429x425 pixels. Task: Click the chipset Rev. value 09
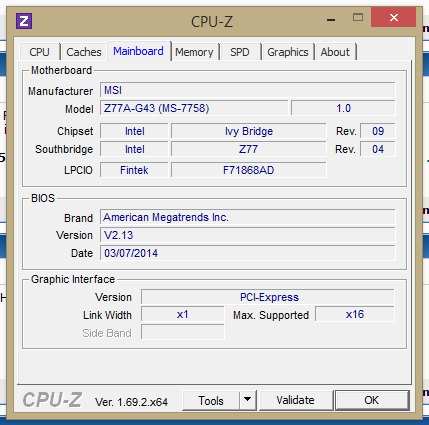378,131
